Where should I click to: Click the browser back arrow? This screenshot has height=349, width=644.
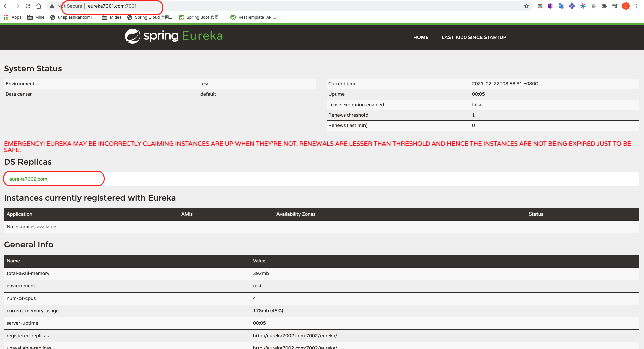[x=6, y=6]
